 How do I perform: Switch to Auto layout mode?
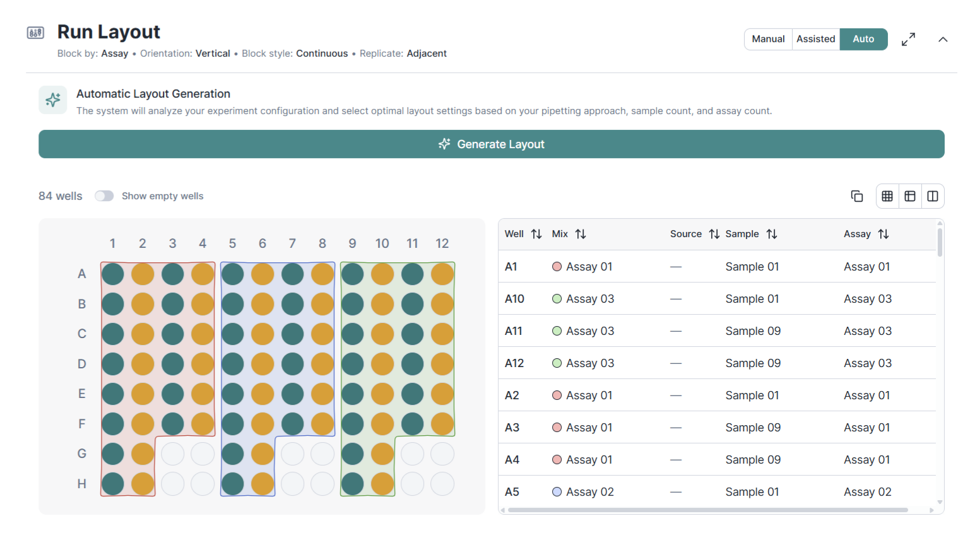863,39
